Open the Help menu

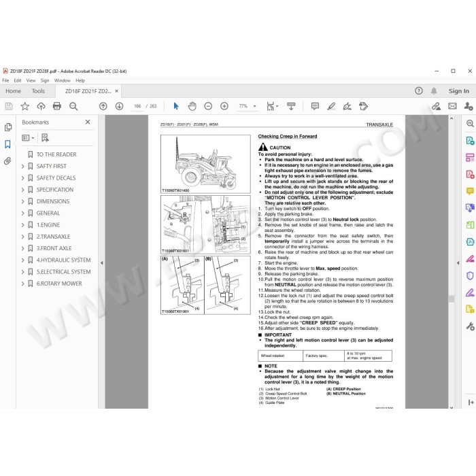point(80,80)
